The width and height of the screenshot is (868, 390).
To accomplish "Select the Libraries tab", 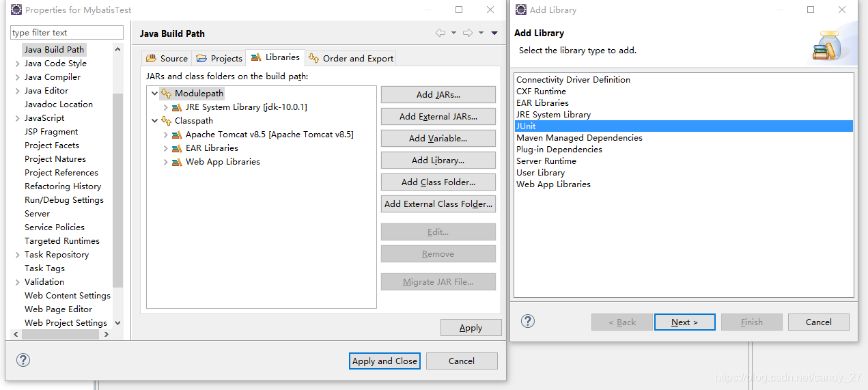I will (275, 57).
